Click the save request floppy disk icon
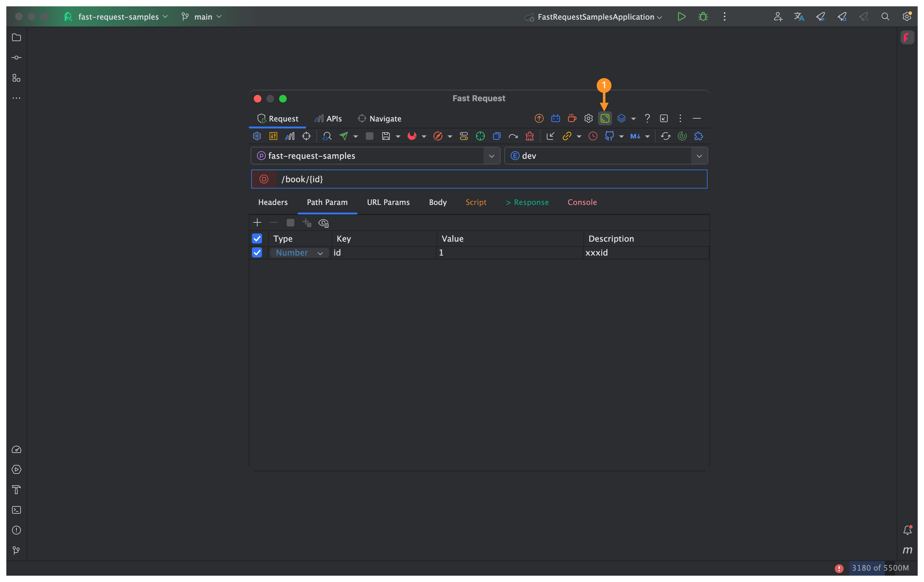924x582 pixels. pos(386,136)
